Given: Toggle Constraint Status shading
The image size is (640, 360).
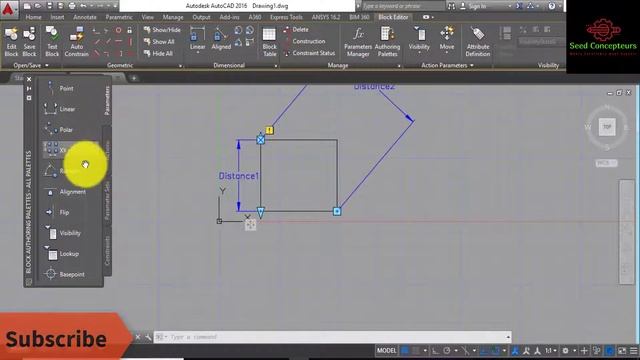Looking at the screenshot, I should coord(309,53).
